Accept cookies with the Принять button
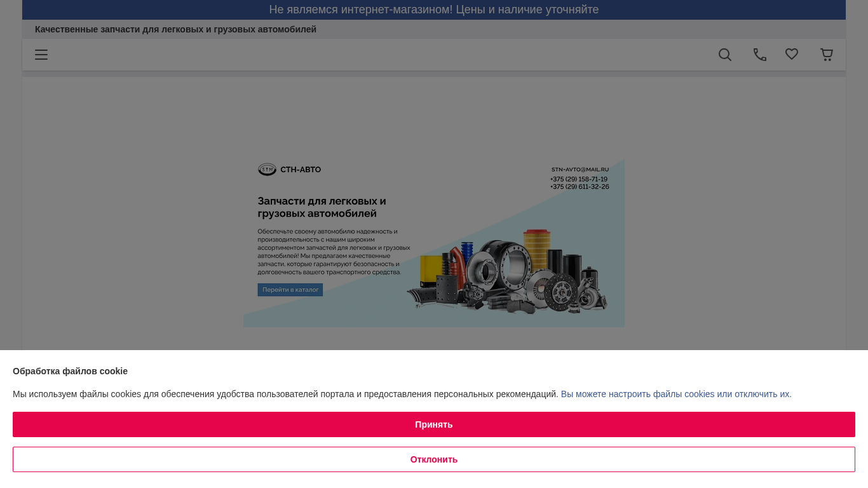 [434, 424]
